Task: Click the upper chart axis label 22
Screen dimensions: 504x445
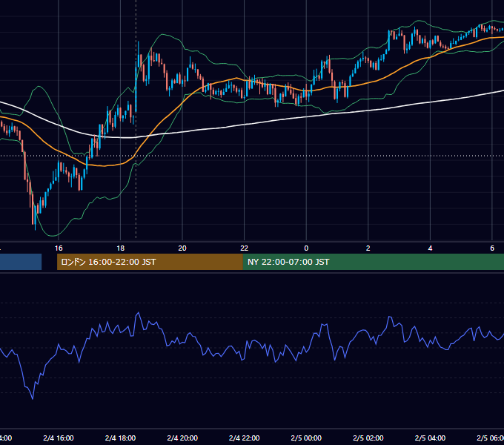Action: (x=245, y=248)
